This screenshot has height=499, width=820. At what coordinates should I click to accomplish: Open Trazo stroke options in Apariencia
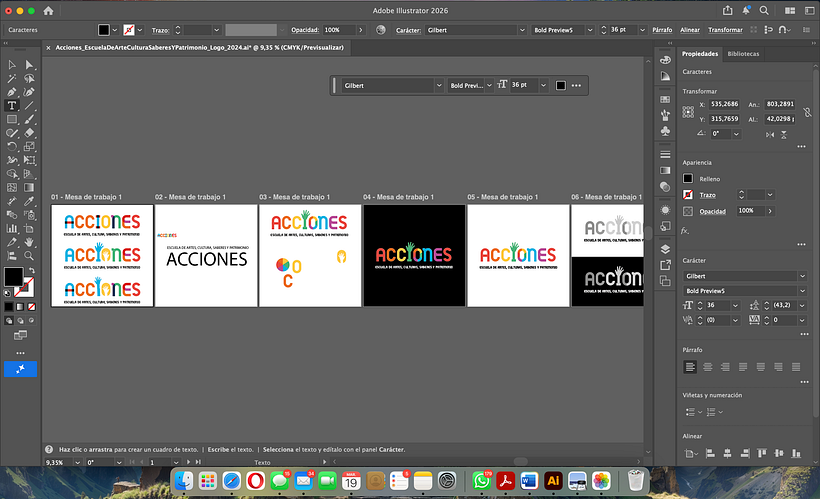(x=708, y=195)
